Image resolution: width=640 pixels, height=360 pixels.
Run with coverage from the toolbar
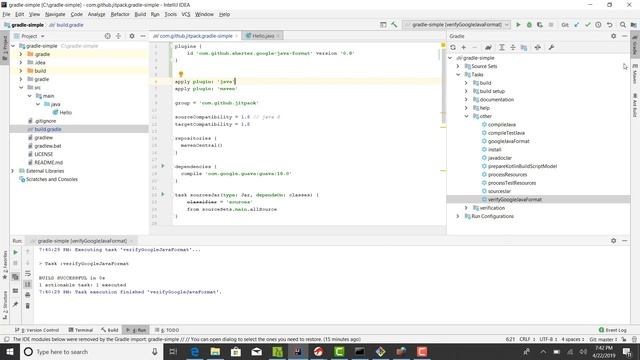[540, 25]
